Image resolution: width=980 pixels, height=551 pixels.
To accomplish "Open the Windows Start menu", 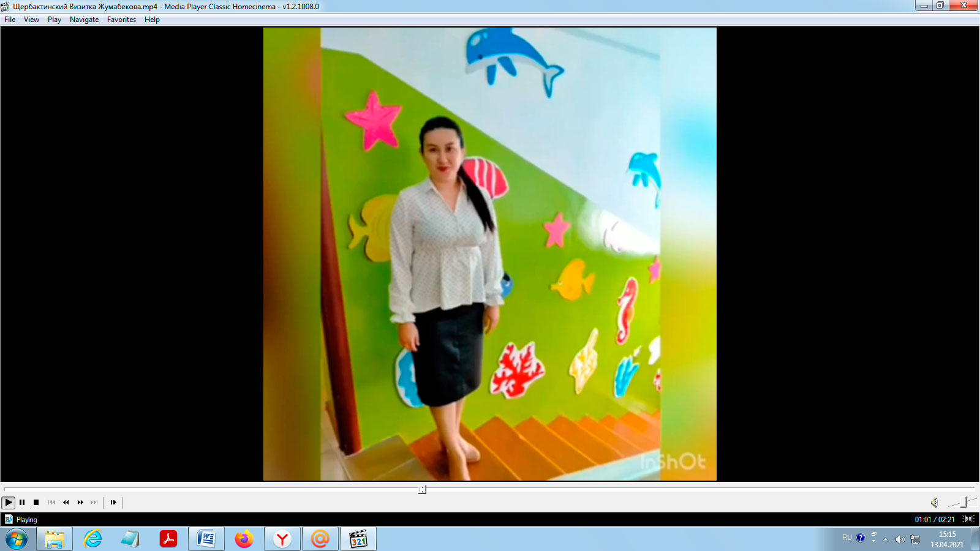I will click(x=17, y=539).
